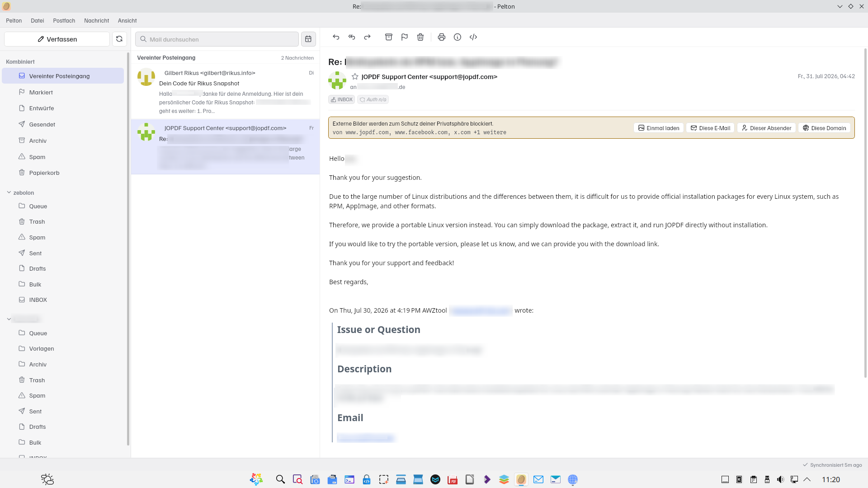Click the 11:20 clock

[x=831, y=479]
